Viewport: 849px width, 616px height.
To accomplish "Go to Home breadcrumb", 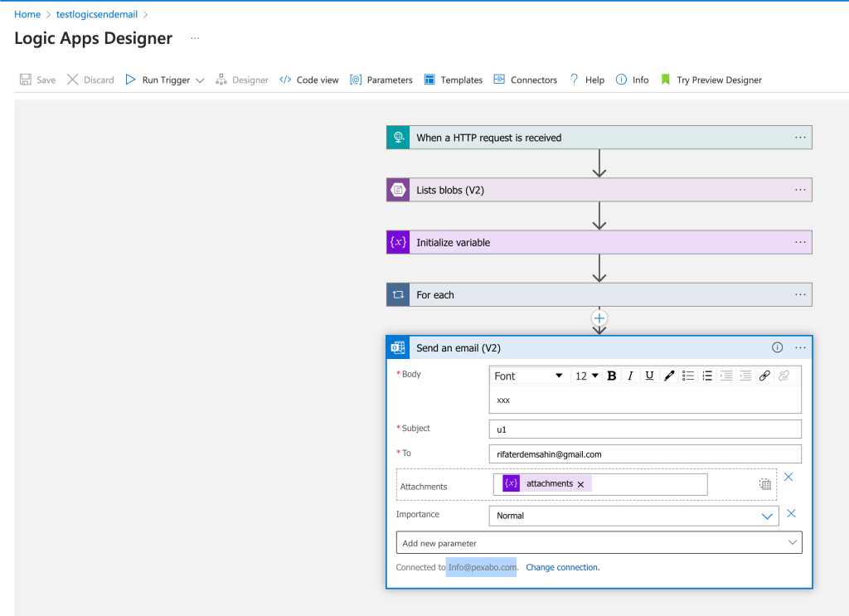I will pos(27,14).
